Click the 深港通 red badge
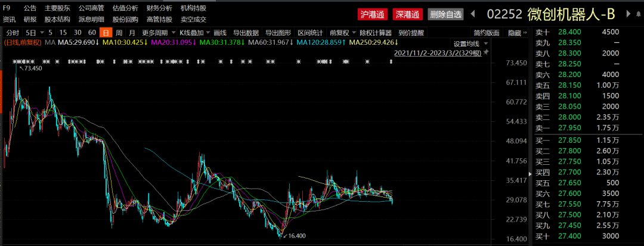The image size is (644, 246). point(408,14)
